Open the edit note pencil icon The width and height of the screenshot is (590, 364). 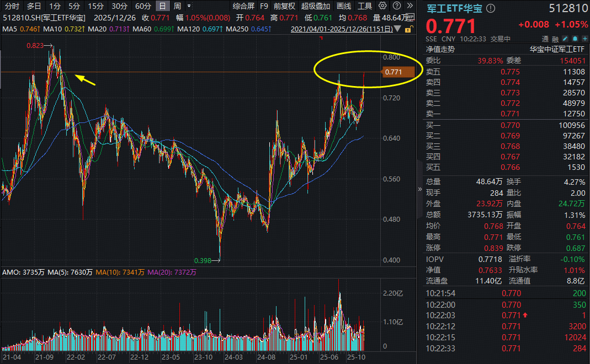(565, 39)
